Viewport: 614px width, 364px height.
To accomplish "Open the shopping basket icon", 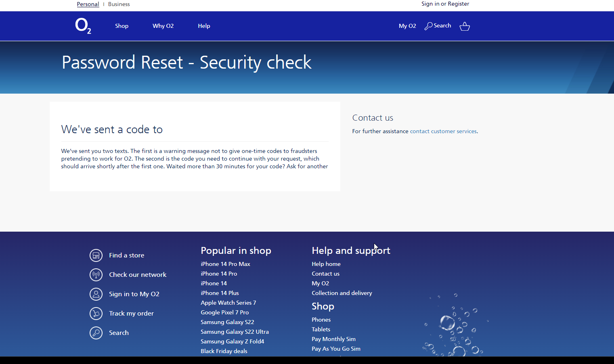I will click(464, 26).
